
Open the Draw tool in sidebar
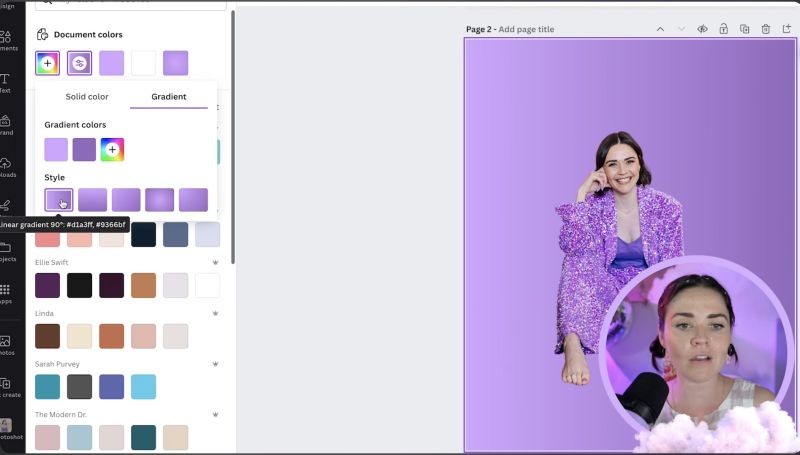tap(5, 206)
